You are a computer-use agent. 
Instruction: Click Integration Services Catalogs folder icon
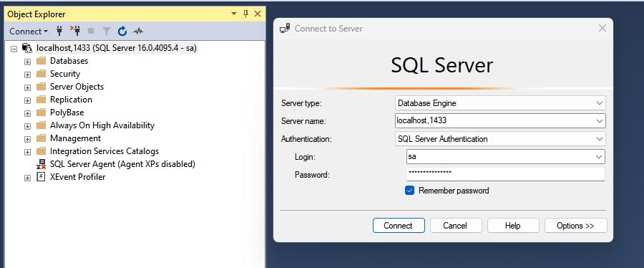coord(41,151)
